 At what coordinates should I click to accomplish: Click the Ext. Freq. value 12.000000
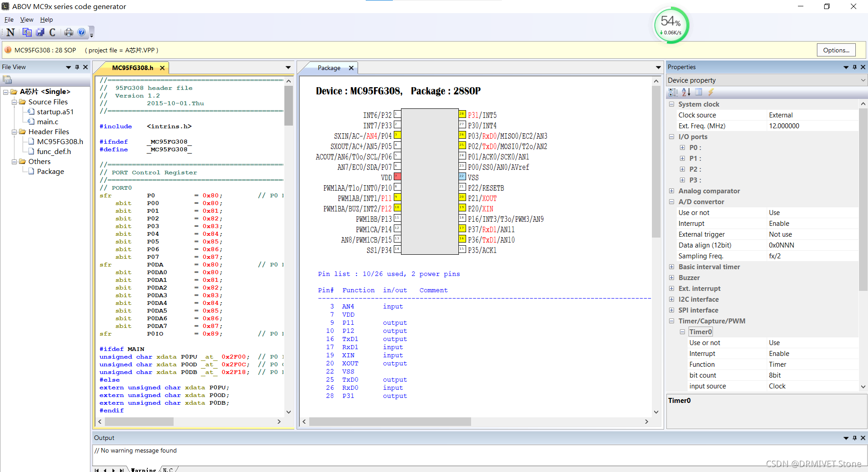click(x=784, y=126)
